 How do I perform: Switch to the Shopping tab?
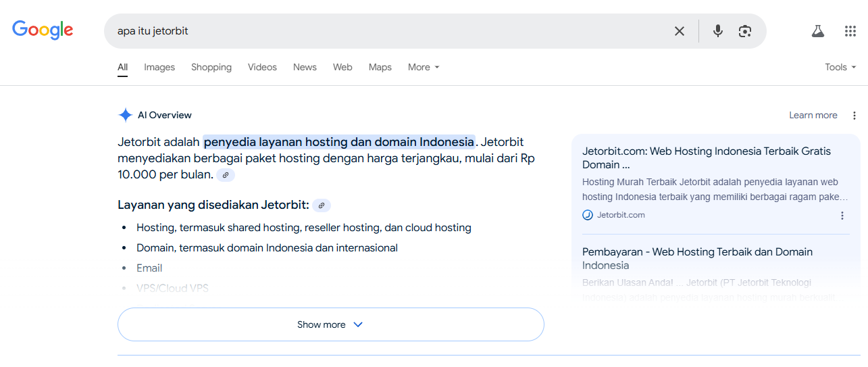coord(211,67)
